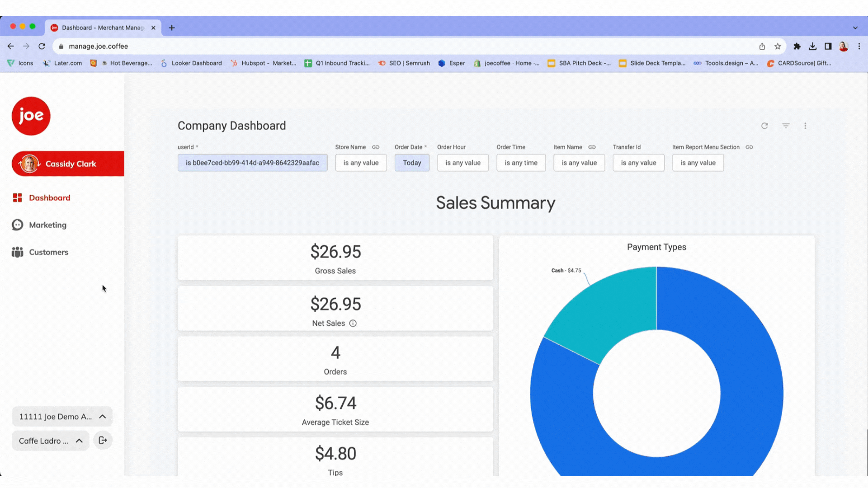Click the Customers people icon
868x488 pixels.
(x=18, y=252)
